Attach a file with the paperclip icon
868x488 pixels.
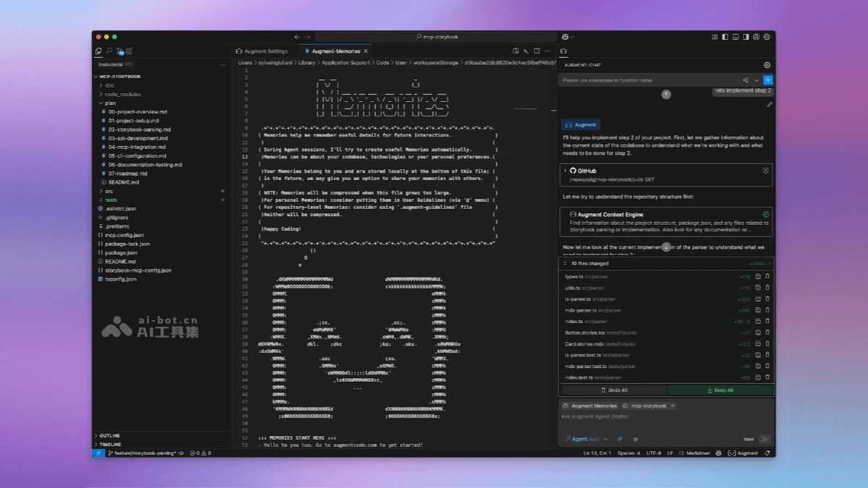pos(620,439)
